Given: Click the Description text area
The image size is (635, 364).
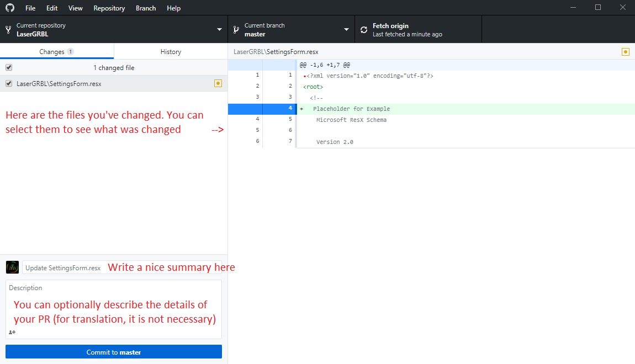Looking at the screenshot, I should pyautogui.click(x=114, y=309).
